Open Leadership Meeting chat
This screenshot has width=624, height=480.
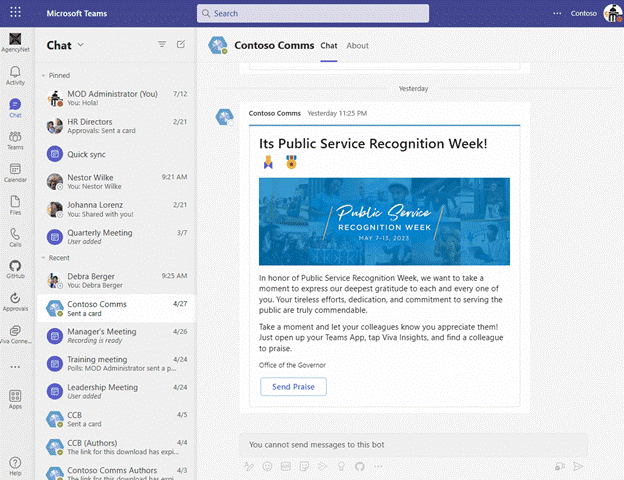tap(116, 391)
